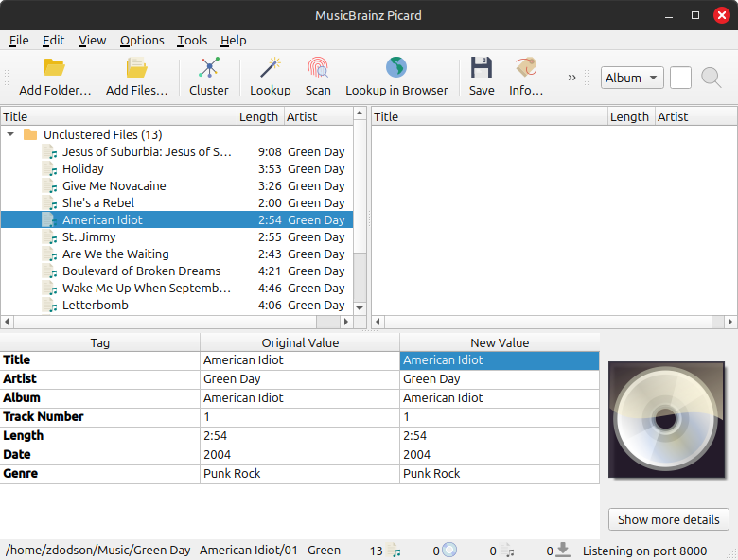Viewport: 738px width, 560px height.
Task: Select the Holiday track
Action: (x=177, y=169)
